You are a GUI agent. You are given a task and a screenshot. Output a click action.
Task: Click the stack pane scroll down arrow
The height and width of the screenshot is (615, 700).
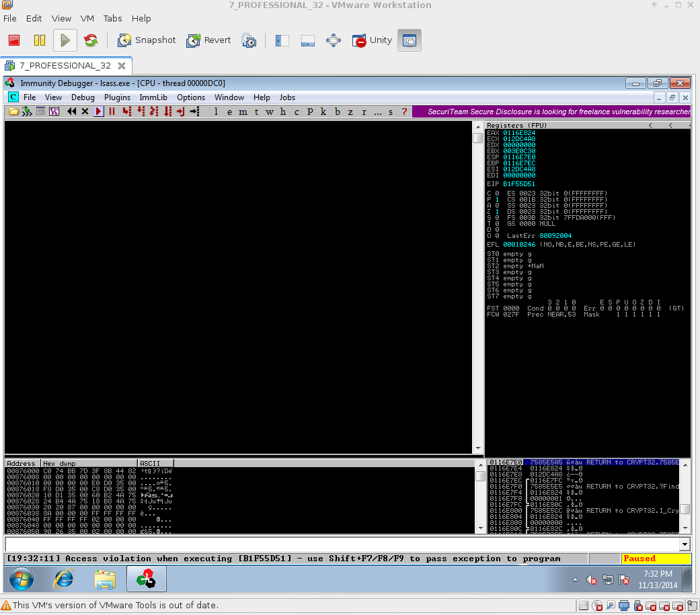tap(685, 528)
